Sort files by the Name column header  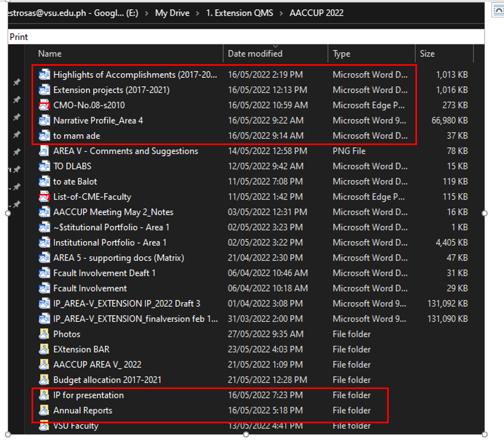coord(50,54)
